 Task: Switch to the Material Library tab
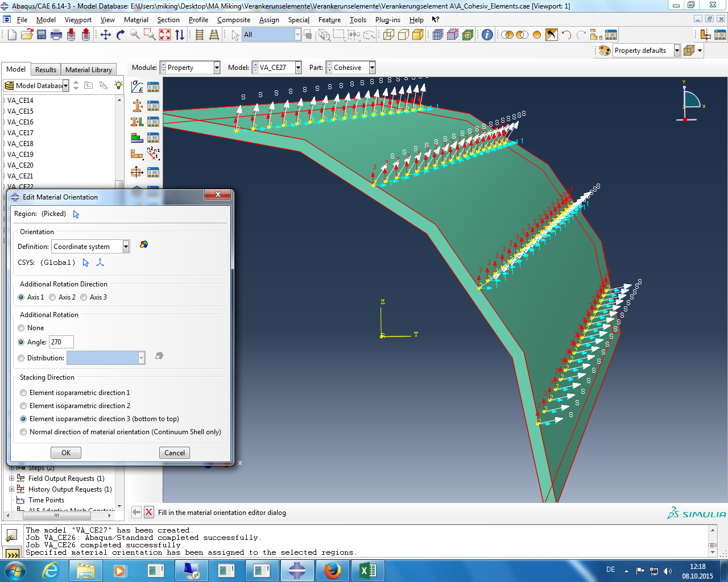tap(89, 70)
